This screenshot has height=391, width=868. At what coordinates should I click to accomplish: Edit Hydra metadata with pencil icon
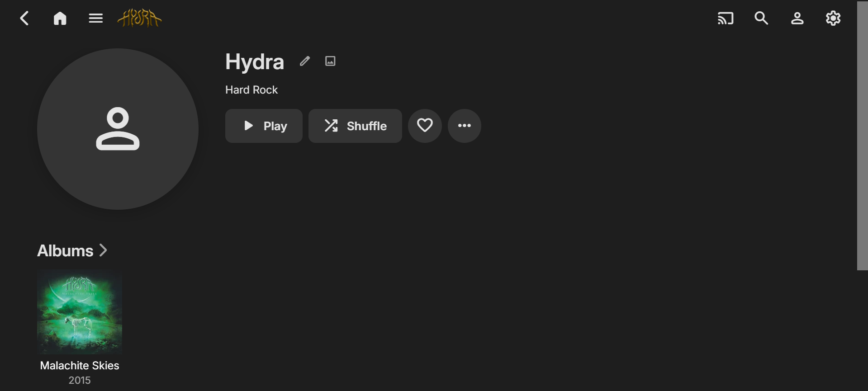click(305, 61)
